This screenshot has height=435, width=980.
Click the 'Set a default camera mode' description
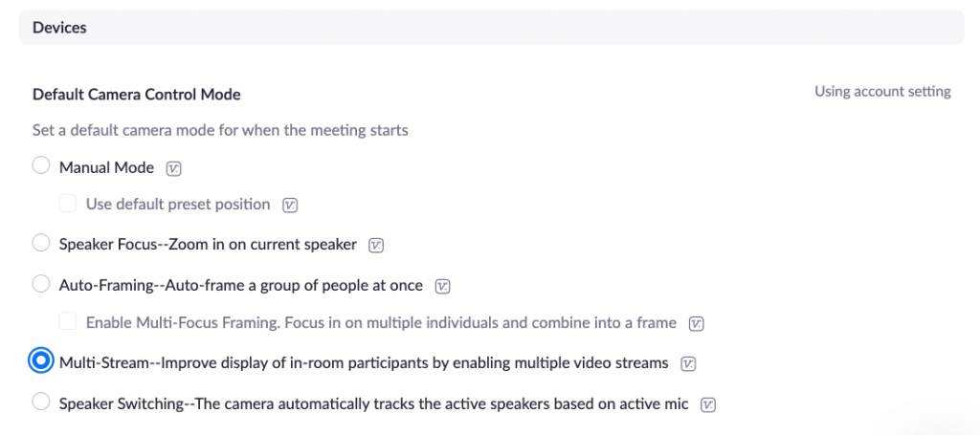point(220,131)
